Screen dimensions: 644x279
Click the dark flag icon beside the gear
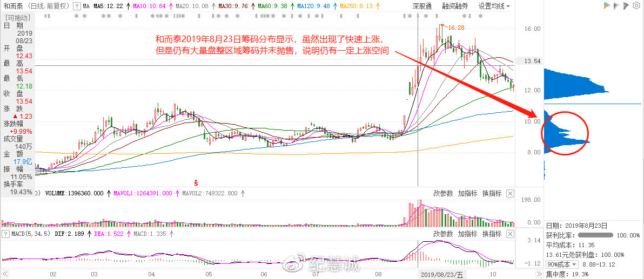coord(626,6)
